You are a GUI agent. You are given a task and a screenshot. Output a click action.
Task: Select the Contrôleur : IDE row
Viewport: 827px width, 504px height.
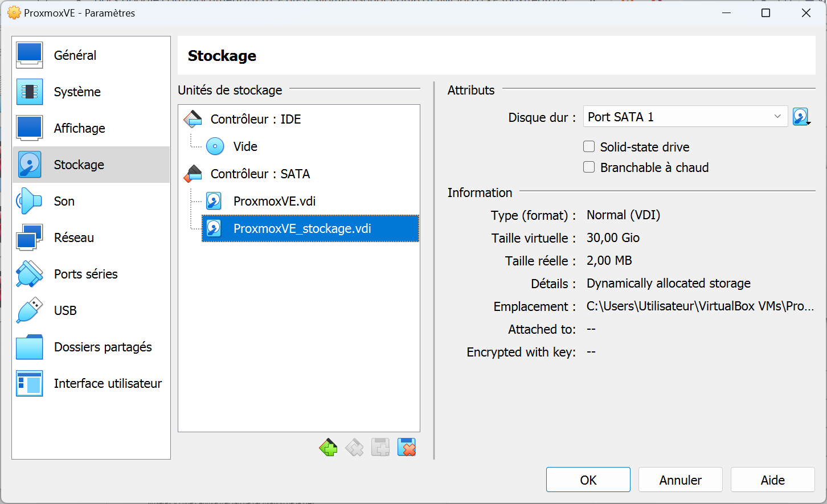click(x=299, y=119)
